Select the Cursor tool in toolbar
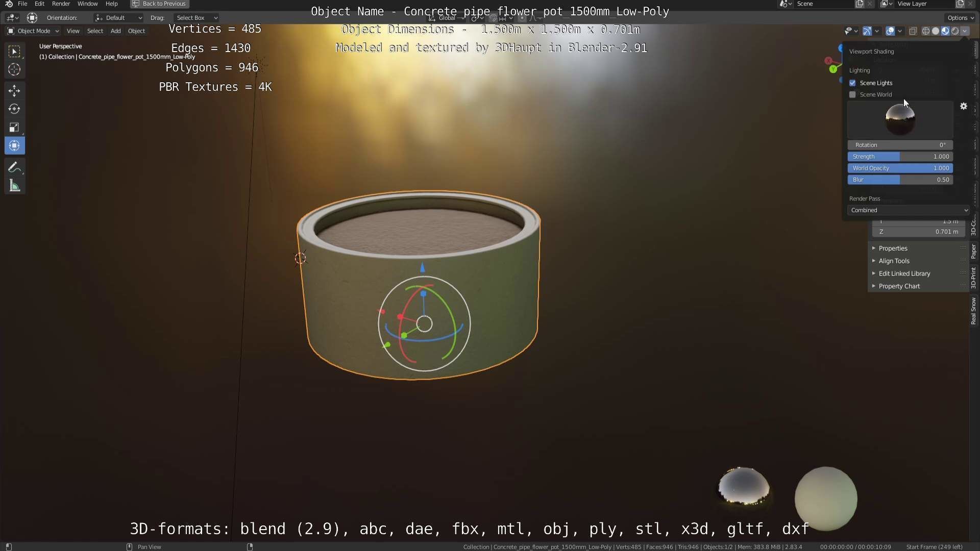Screen dimensions: 980x551 14,70
